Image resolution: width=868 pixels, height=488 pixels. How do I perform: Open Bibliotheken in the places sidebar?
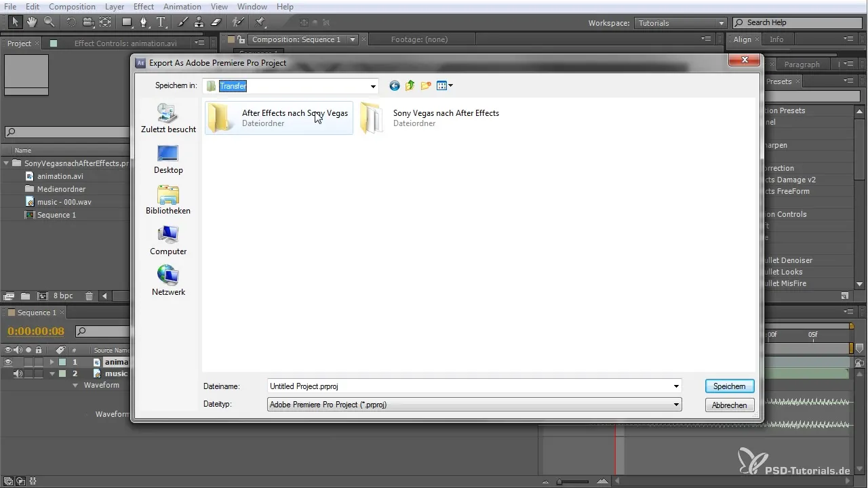pos(168,200)
